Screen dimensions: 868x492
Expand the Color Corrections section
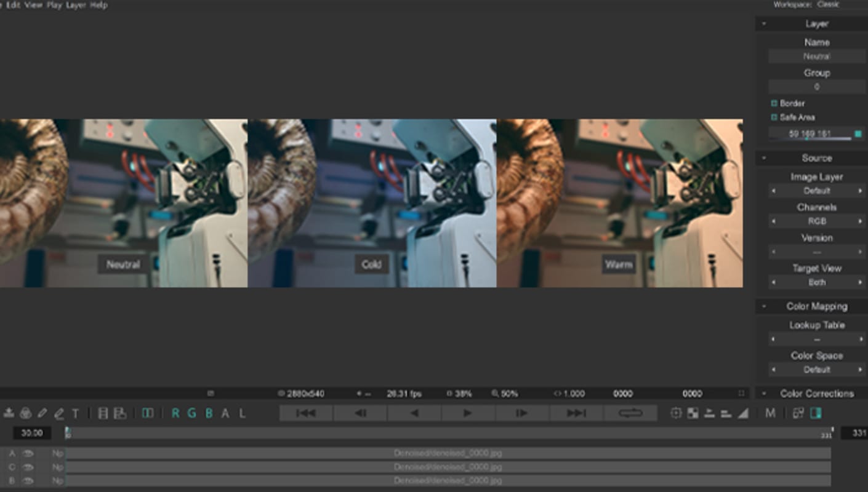(x=764, y=394)
